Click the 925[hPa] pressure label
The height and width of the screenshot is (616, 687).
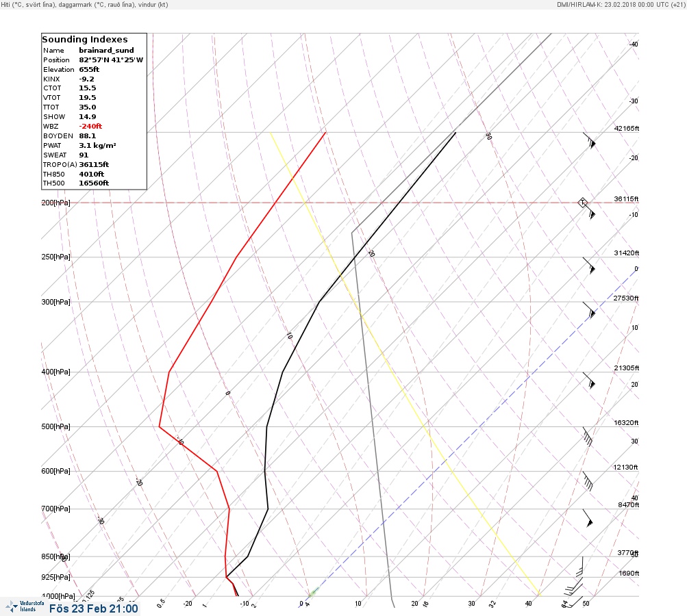(x=55, y=577)
